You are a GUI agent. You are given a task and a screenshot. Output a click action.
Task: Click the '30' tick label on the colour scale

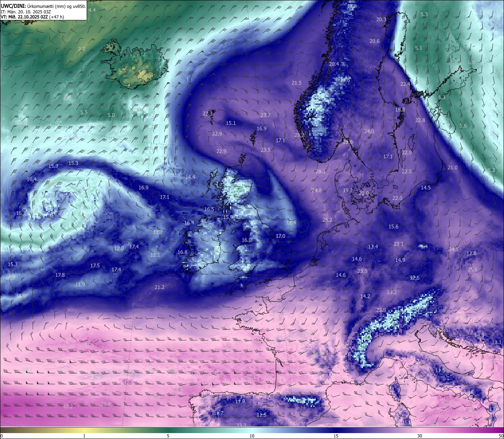tap(420, 436)
